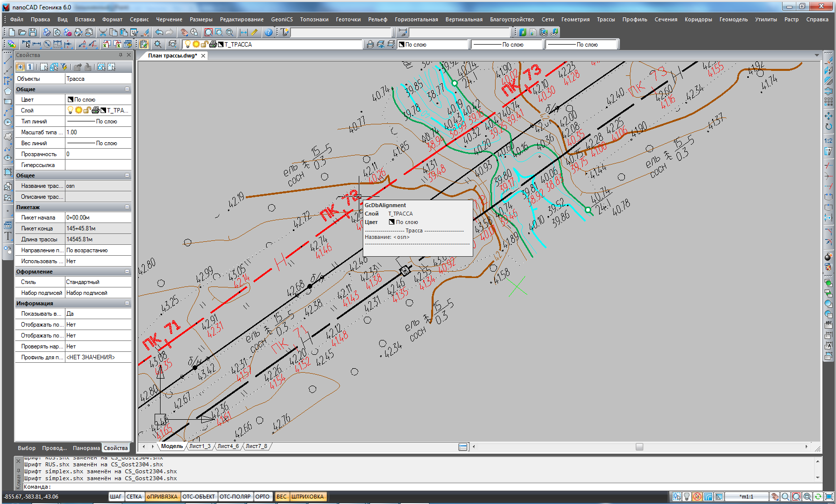Open the drawing tabs list arrow
Screen dimensions: 836x504
point(817,56)
